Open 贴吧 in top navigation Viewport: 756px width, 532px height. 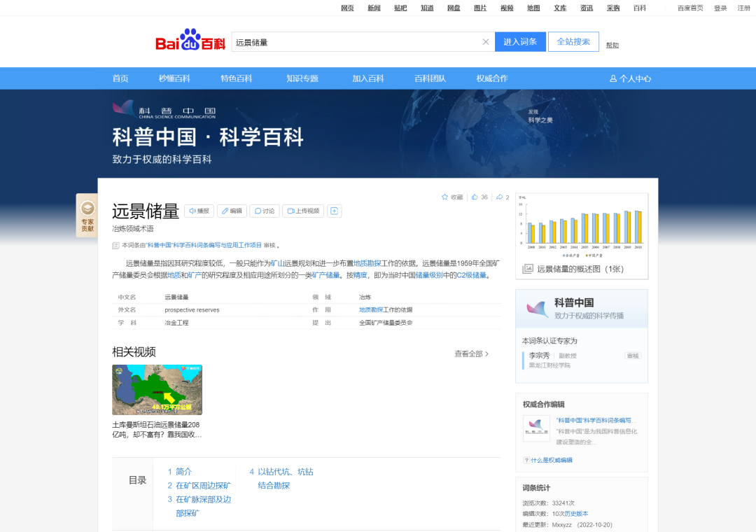[x=400, y=8]
